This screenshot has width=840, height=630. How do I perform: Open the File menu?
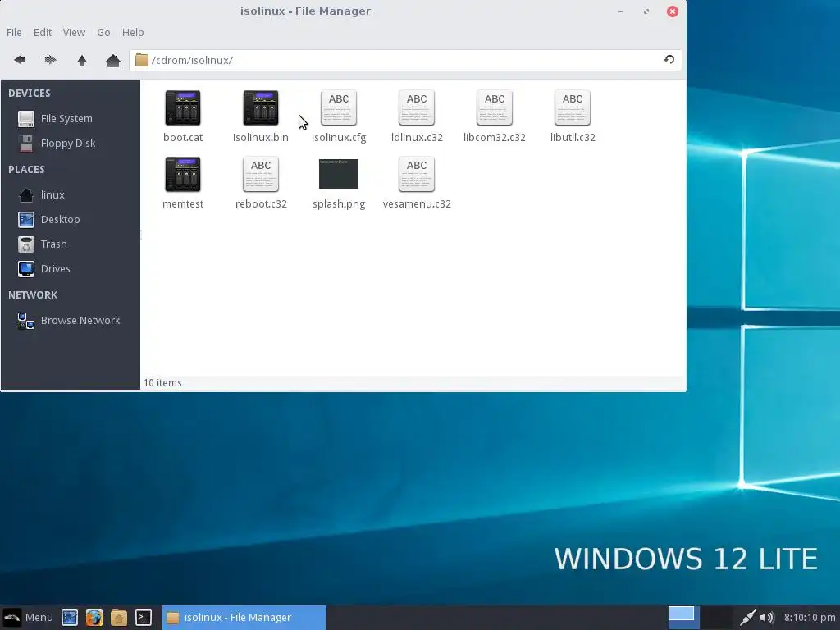click(x=14, y=32)
